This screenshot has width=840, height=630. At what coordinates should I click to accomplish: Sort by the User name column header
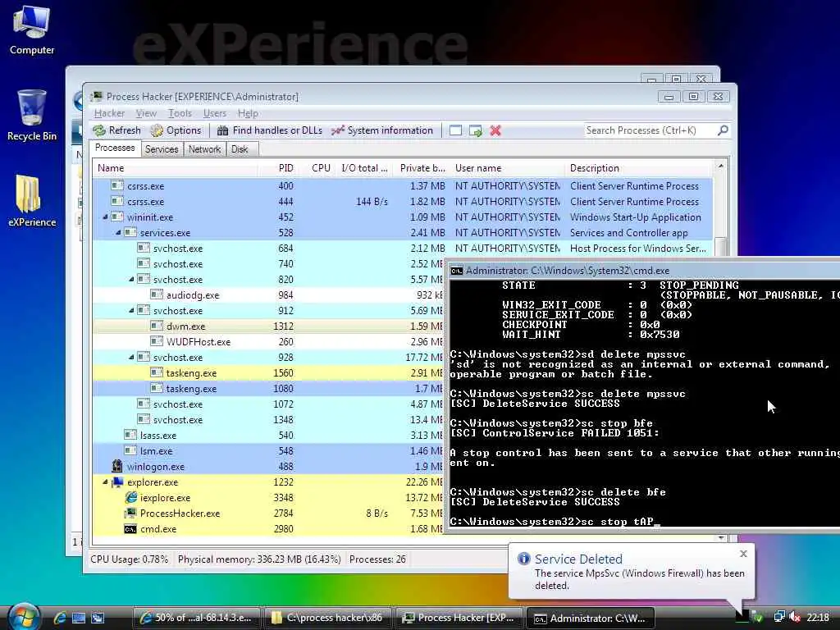click(508, 167)
